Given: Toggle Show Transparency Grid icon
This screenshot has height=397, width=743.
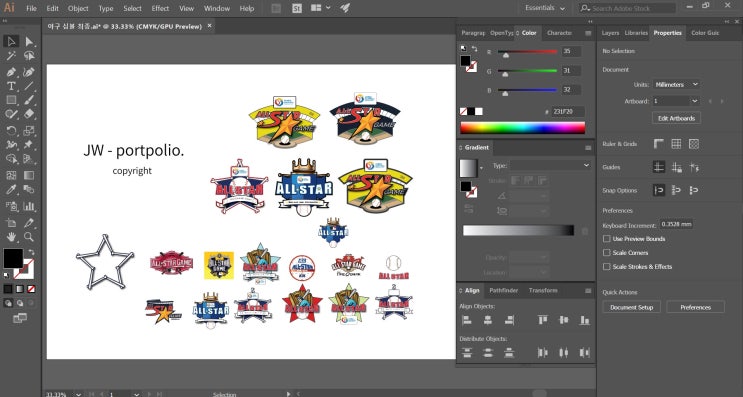Looking at the screenshot, I should (x=694, y=144).
